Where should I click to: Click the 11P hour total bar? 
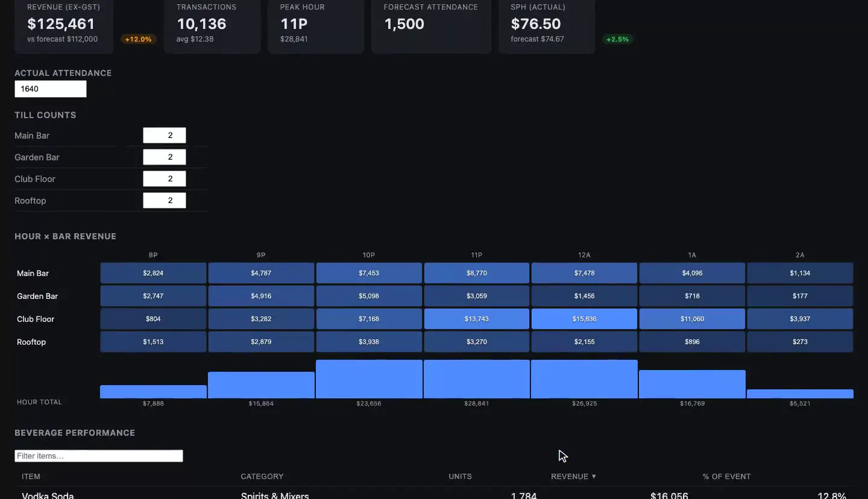tap(477, 379)
